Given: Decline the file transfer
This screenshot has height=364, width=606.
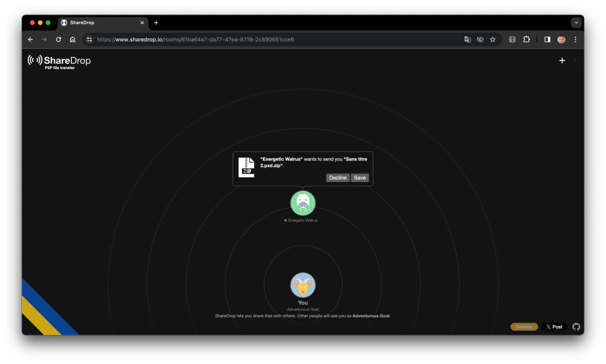Looking at the screenshot, I should click(x=338, y=178).
